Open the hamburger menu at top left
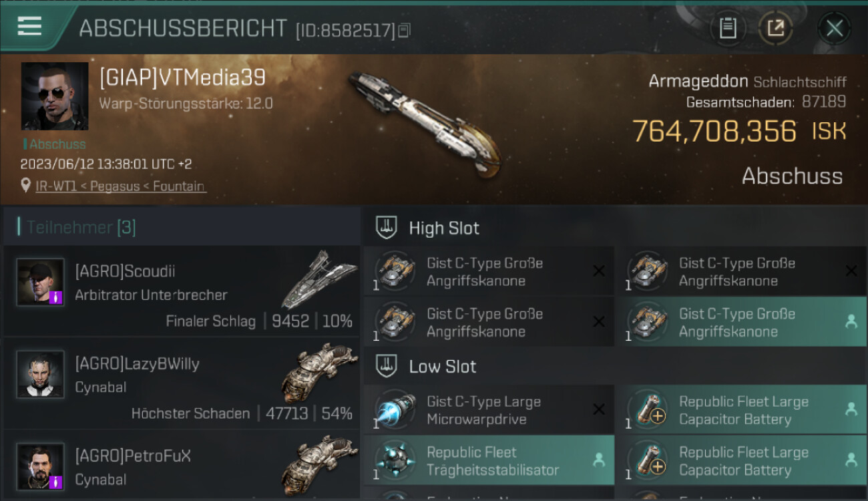Image resolution: width=868 pixels, height=501 pixels. (x=29, y=27)
